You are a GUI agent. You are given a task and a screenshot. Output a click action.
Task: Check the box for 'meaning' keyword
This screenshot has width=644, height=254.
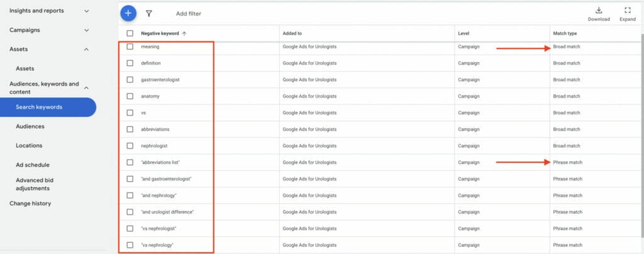pos(130,47)
